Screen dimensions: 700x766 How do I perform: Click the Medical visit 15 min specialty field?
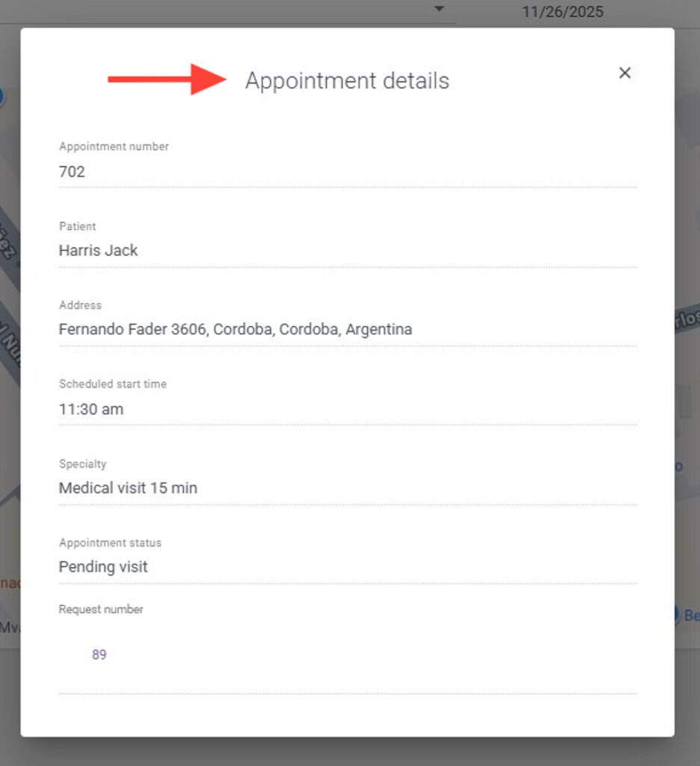[128, 488]
